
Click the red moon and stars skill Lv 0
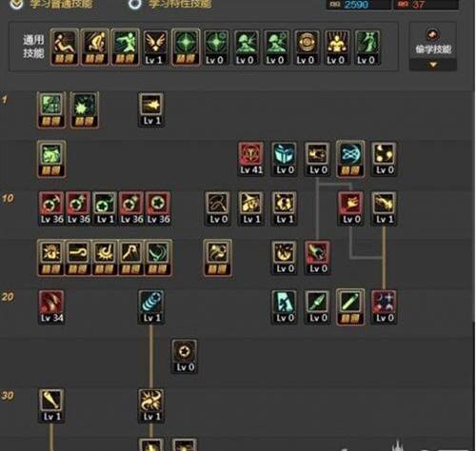point(384,307)
